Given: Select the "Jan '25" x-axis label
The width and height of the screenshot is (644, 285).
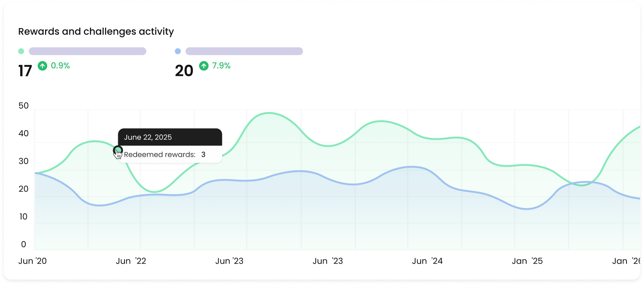Looking at the screenshot, I should tap(527, 261).
